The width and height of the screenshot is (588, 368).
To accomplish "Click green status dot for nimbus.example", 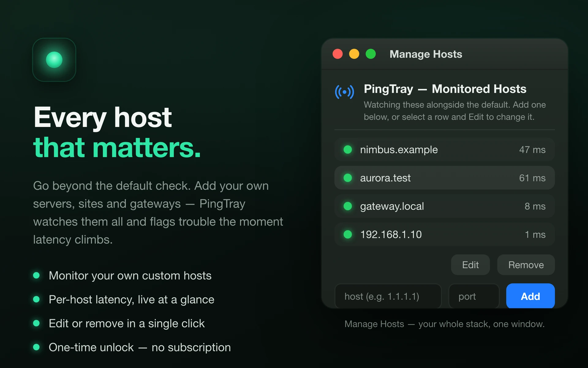I will [348, 150].
